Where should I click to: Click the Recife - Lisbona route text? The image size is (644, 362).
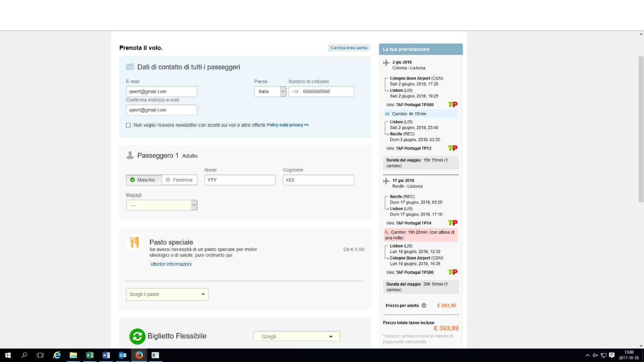(407, 186)
